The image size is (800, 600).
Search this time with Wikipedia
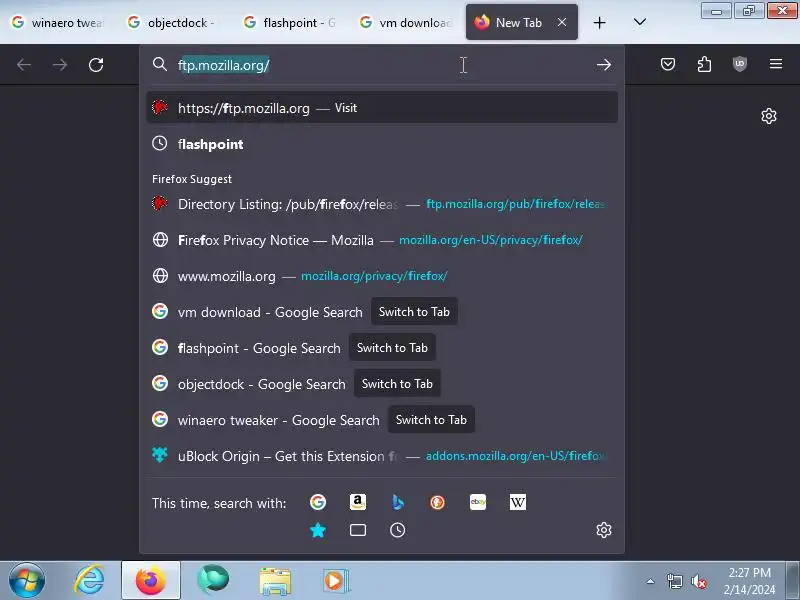[x=517, y=502]
